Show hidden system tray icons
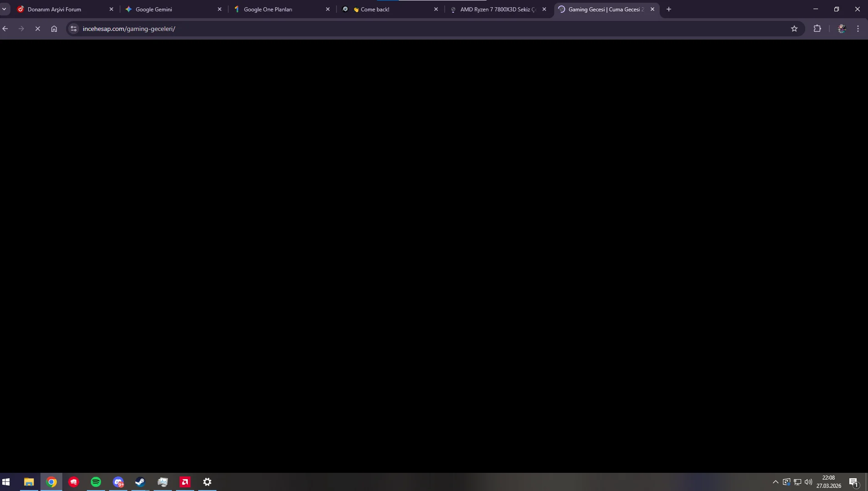Viewport: 868px width, 491px height. pyautogui.click(x=776, y=482)
